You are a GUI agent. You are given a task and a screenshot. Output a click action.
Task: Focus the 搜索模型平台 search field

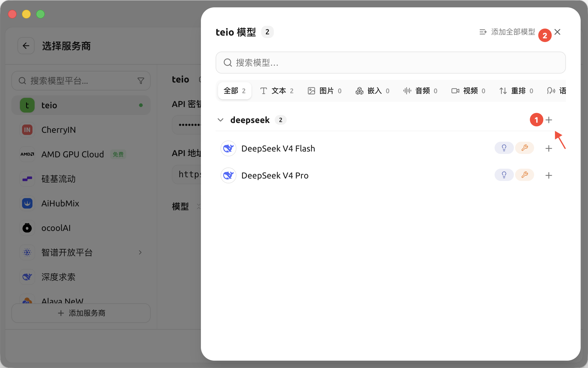click(x=81, y=81)
